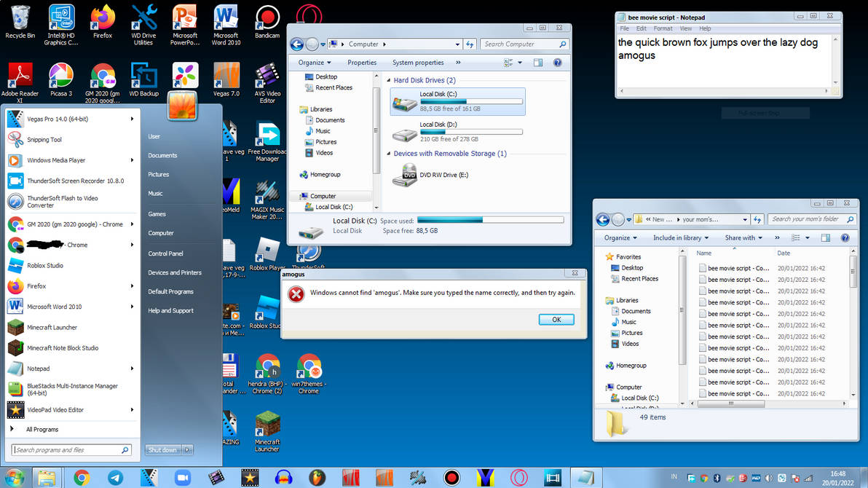
Task: Click 'System properties' in the Computer window
Action: [417, 63]
